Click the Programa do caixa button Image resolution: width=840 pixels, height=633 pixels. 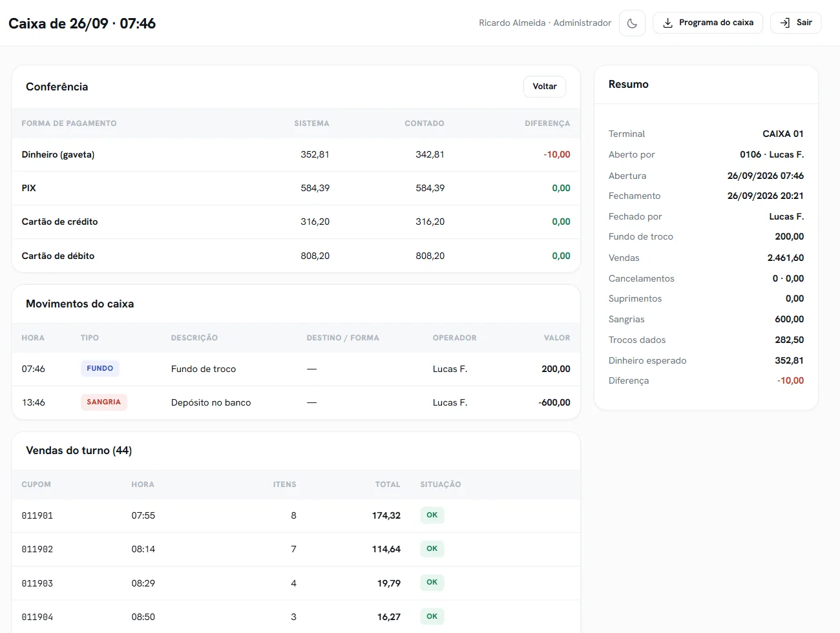point(708,23)
